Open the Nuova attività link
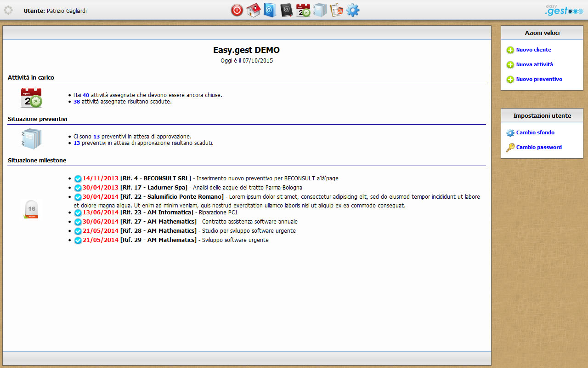 534,64
